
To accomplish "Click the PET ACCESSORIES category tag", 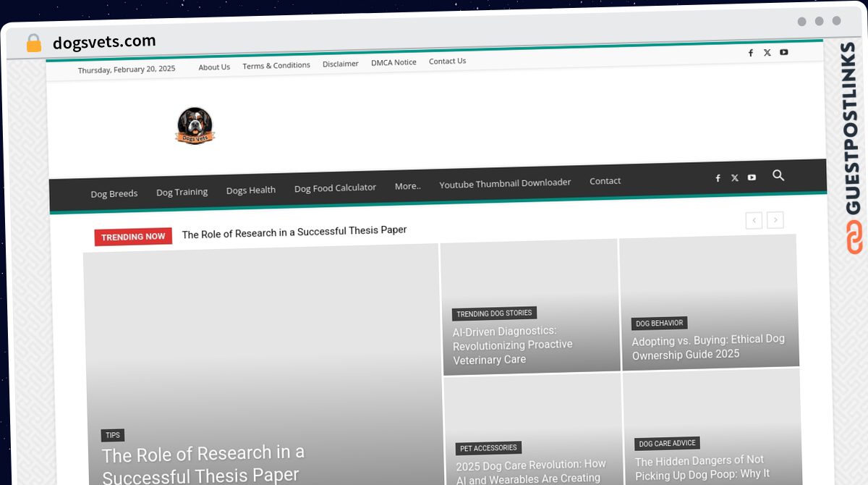I will point(488,448).
